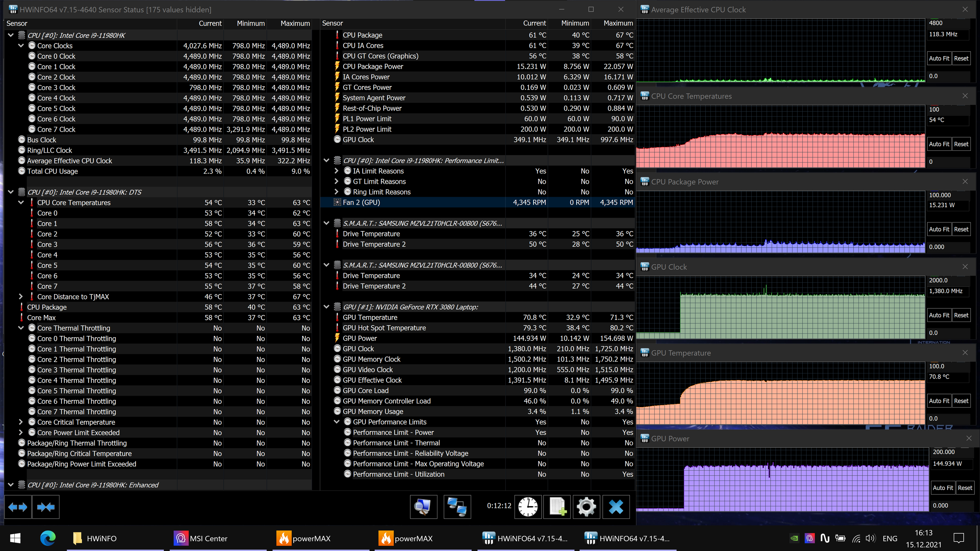
Task: Click the shrink columns inward-arrows icon
Action: [x=46, y=507]
